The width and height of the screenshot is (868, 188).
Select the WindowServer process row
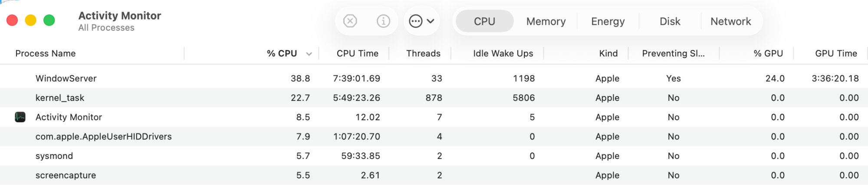tap(66, 79)
